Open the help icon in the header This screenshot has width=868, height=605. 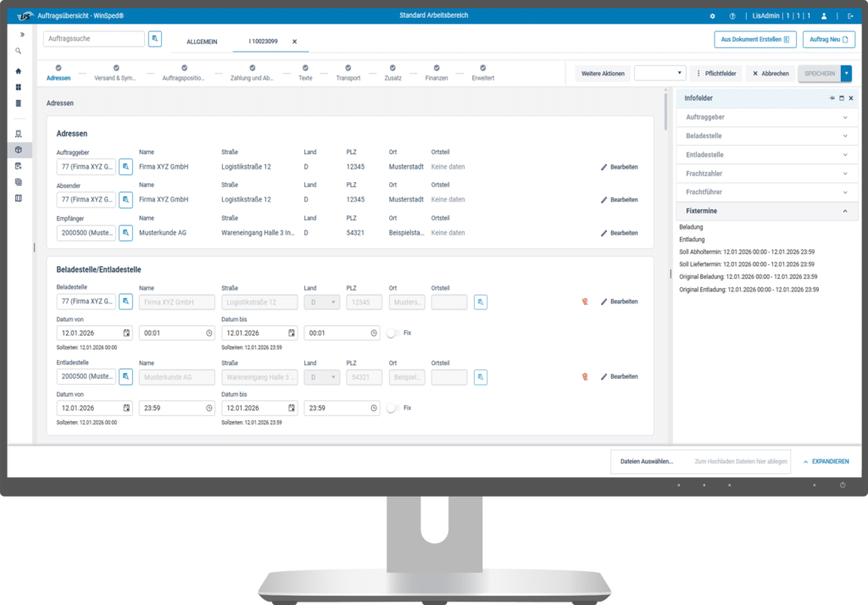[732, 15]
